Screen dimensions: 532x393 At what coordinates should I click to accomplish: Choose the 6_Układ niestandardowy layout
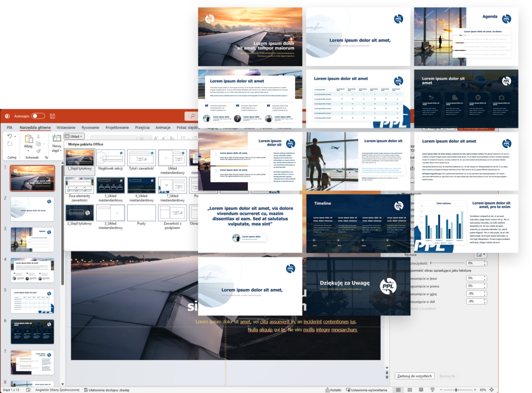click(x=141, y=189)
